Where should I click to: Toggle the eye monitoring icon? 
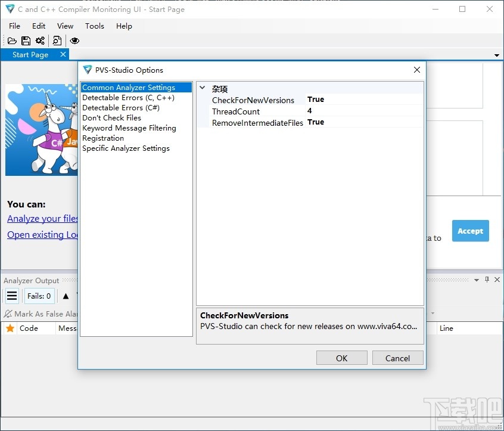(74, 41)
